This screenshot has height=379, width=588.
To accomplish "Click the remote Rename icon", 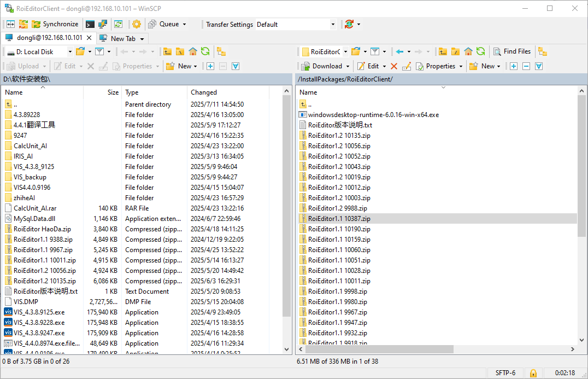I will point(407,66).
